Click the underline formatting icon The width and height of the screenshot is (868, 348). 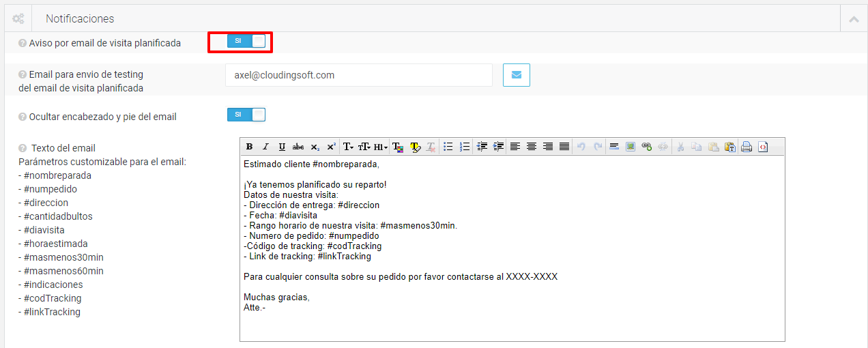pyautogui.click(x=282, y=147)
